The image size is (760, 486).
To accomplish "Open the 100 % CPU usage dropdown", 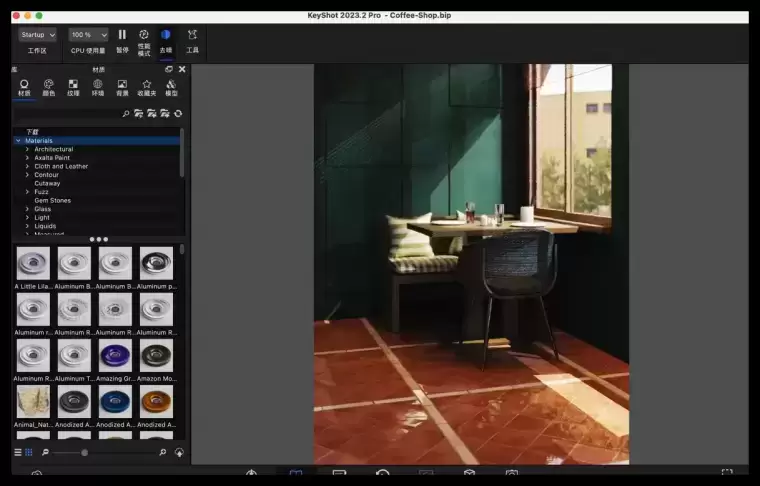I will pos(88,35).
